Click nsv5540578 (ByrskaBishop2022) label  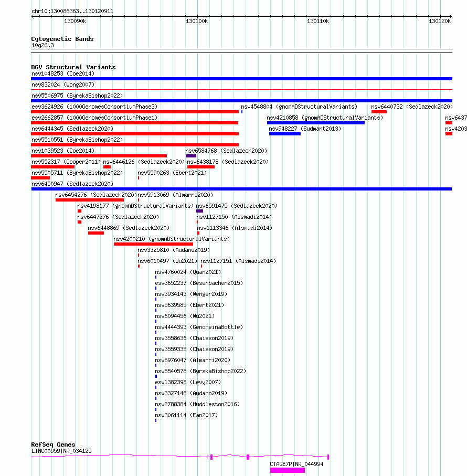[200, 371]
